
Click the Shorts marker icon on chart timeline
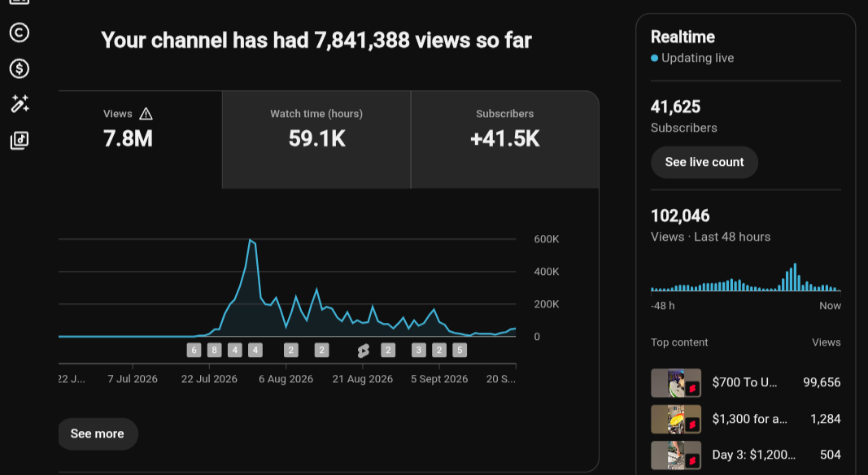tap(363, 351)
